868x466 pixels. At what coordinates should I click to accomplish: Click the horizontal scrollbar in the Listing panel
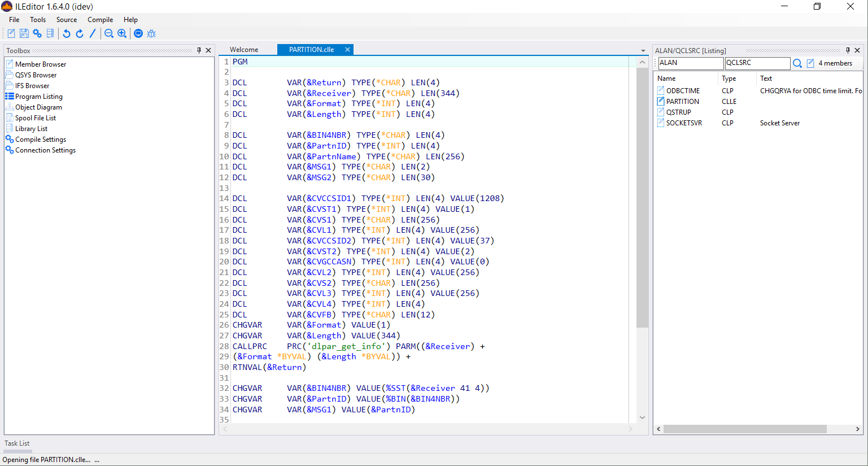point(744,429)
